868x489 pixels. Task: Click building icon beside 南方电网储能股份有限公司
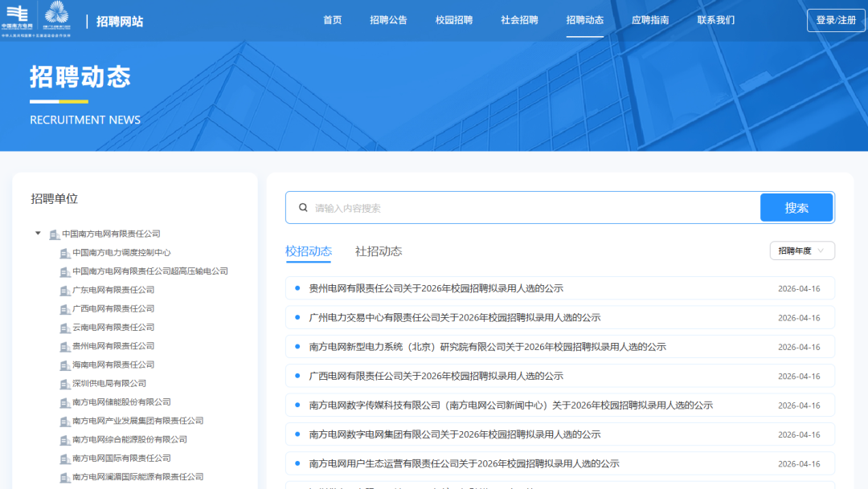pyautogui.click(x=65, y=403)
